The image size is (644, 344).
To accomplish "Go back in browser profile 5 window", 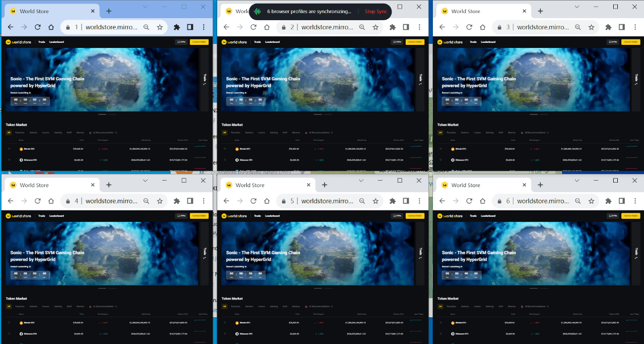I will point(226,201).
